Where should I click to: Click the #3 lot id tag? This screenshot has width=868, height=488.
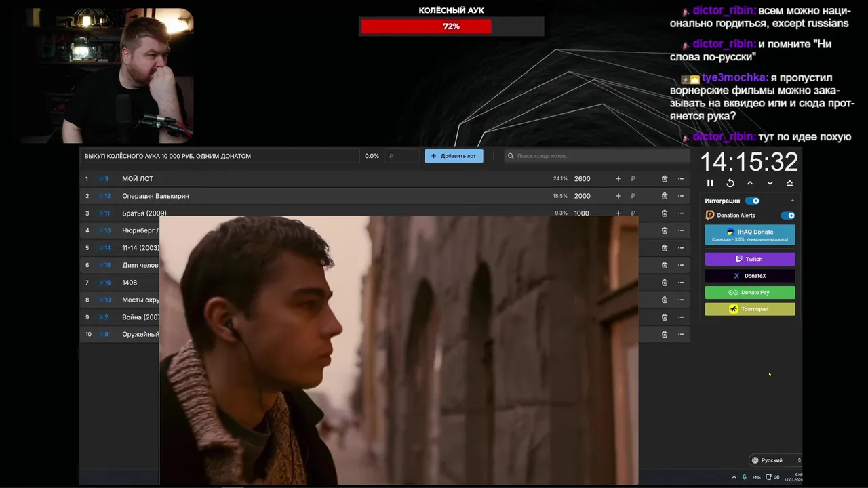point(104,179)
